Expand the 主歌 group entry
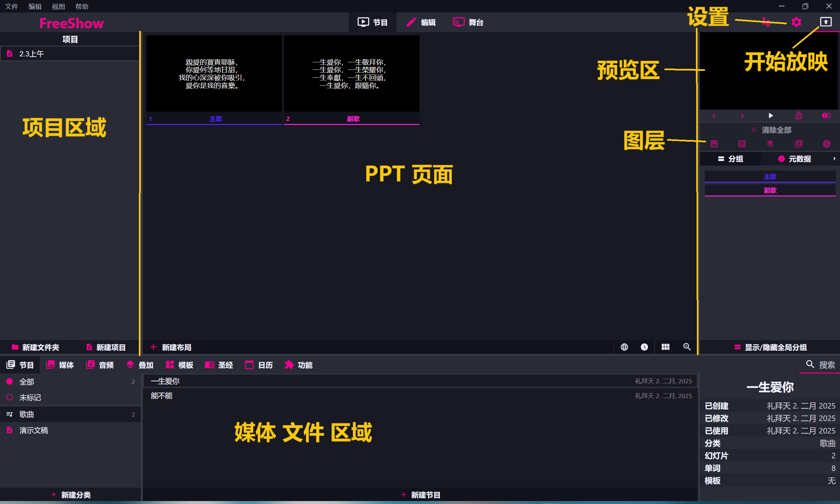 coord(770,176)
